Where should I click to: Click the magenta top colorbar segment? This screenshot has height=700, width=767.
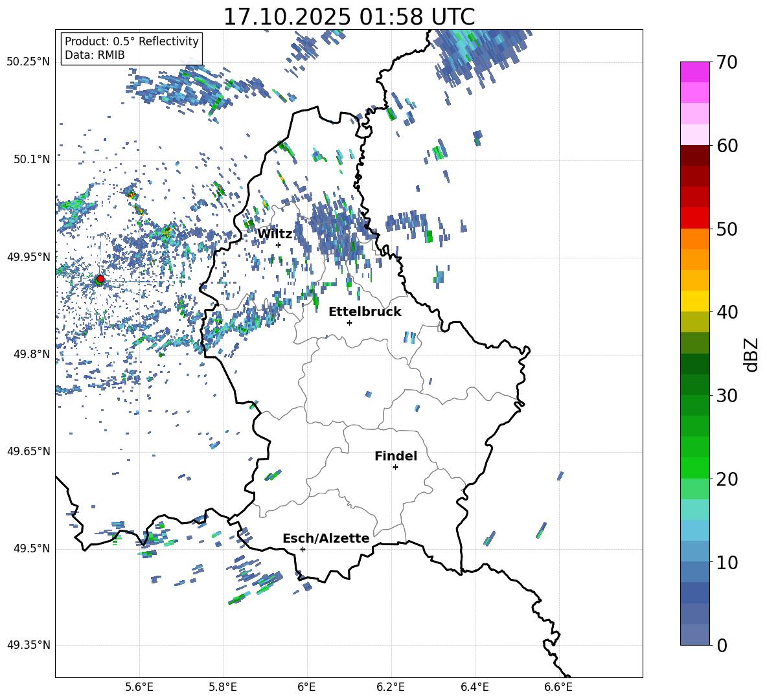[695, 73]
